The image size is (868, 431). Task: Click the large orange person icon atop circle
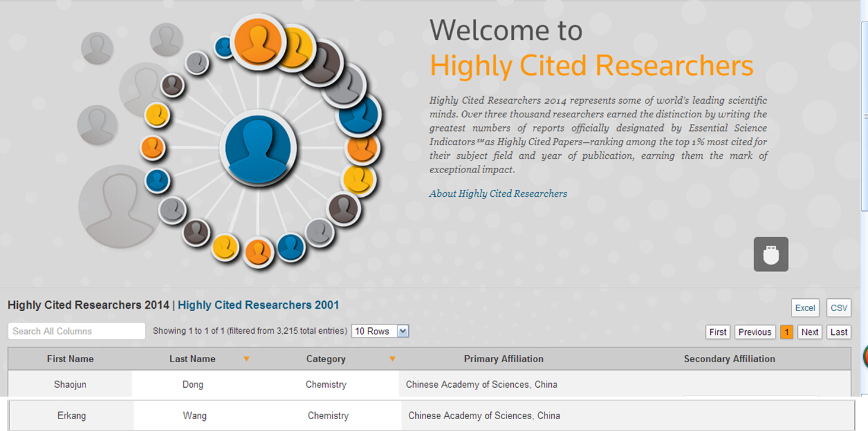click(x=258, y=41)
